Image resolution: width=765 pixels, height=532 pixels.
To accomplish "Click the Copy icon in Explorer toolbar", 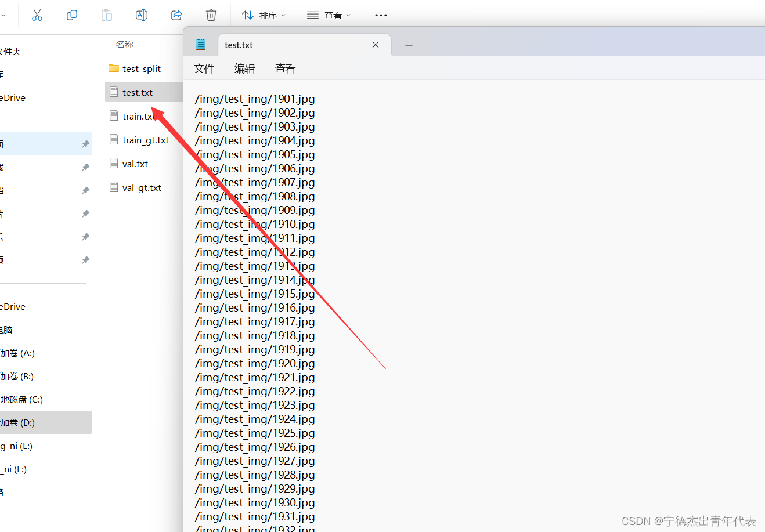I will (72, 15).
